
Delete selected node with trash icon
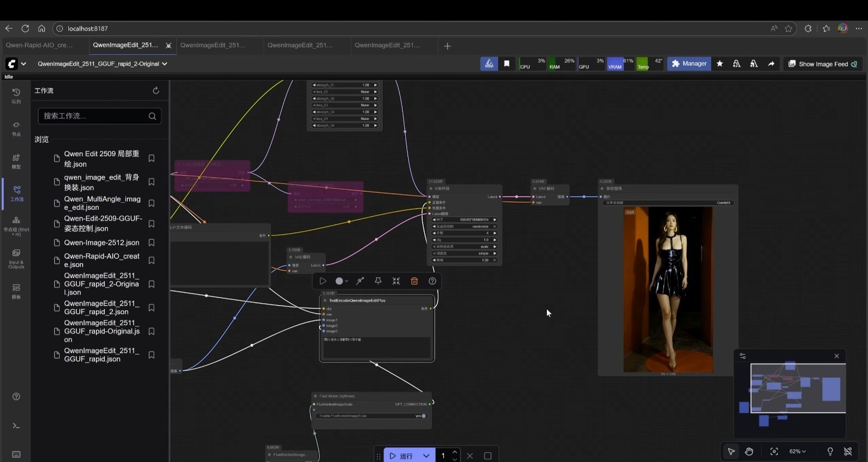[x=414, y=281]
